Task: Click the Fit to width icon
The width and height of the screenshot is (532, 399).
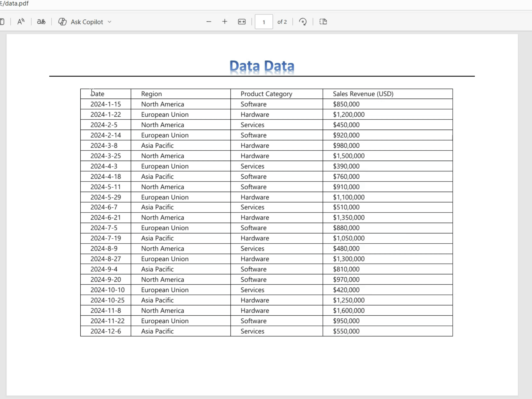Action: pyautogui.click(x=242, y=22)
